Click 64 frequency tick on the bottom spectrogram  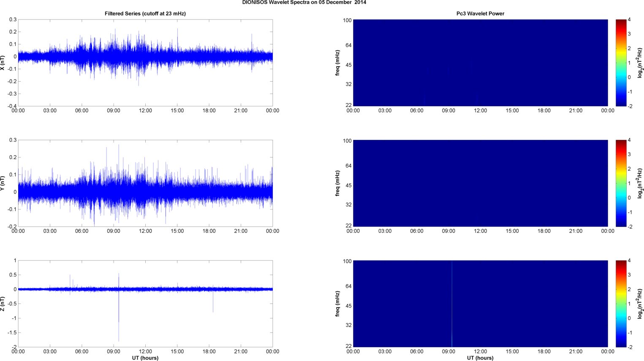pos(349,286)
